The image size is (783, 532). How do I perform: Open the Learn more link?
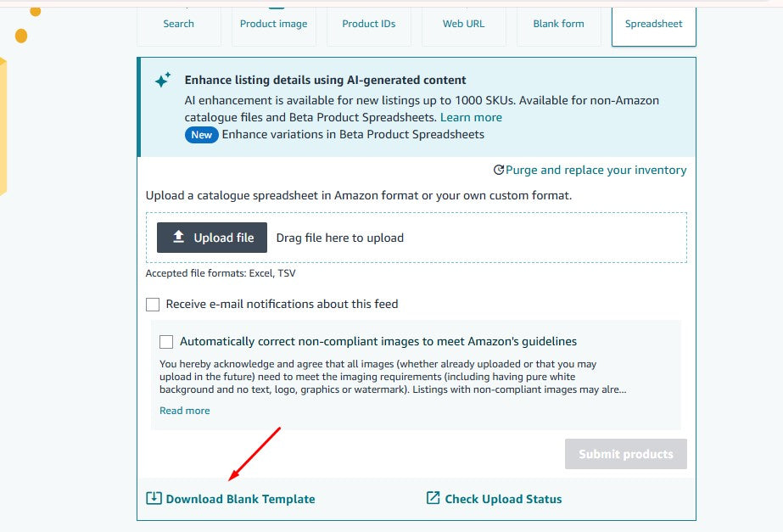point(471,117)
